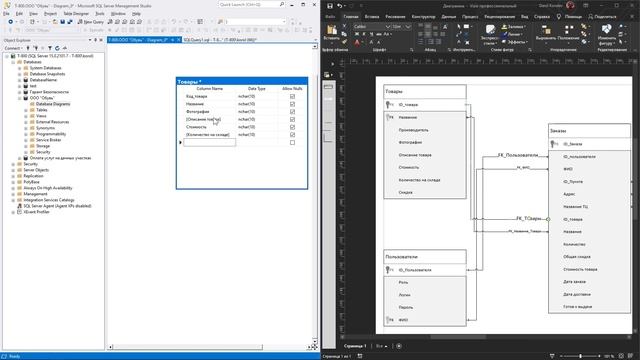Click the Visio zoom slider
Image resolution: width=640 pixels, height=360 pixels.
(580, 356)
